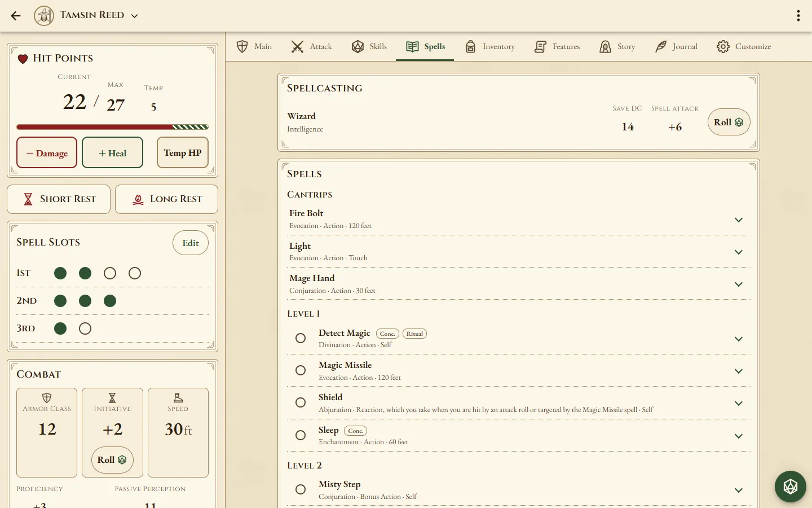Expand the Fire Bolt cantrip details
812x508 pixels.
click(739, 220)
